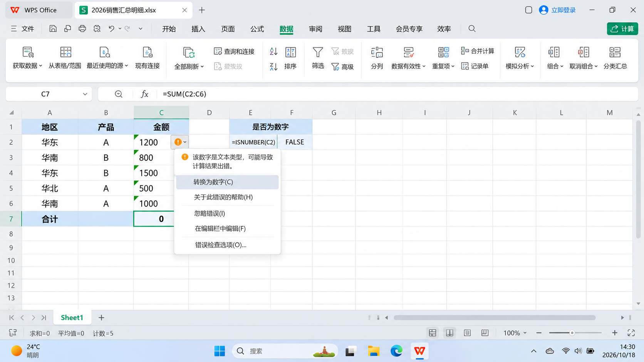Apply Filter (筛选) funnel icon
Image resolution: width=644 pixels, height=362 pixels.
click(318, 52)
